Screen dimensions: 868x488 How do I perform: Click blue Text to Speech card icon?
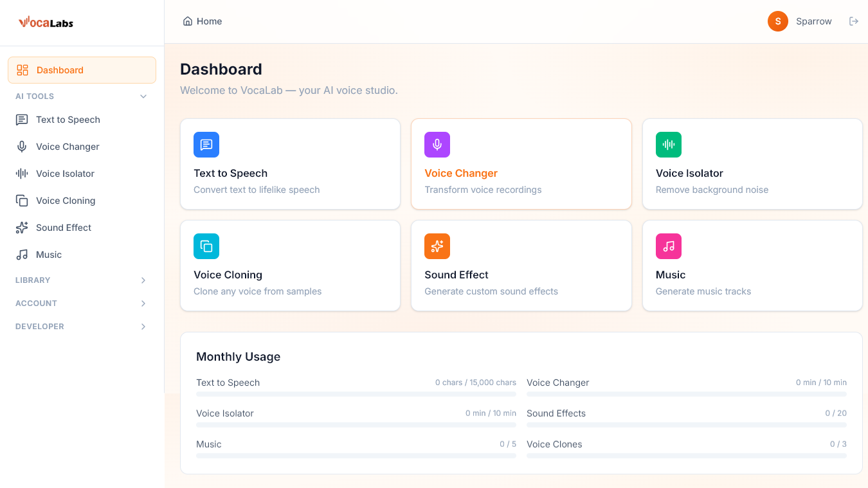pos(206,145)
